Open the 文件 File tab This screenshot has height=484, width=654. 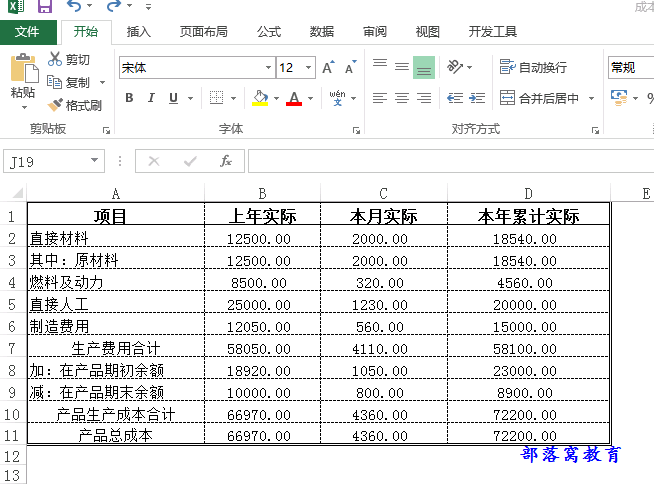click(28, 32)
